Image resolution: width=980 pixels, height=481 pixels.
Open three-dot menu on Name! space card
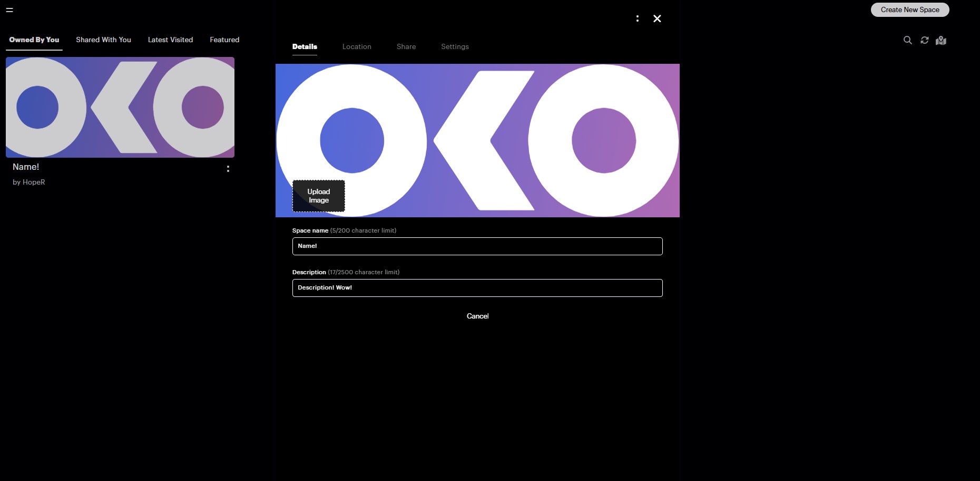pyautogui.click(x=228, y=169)
